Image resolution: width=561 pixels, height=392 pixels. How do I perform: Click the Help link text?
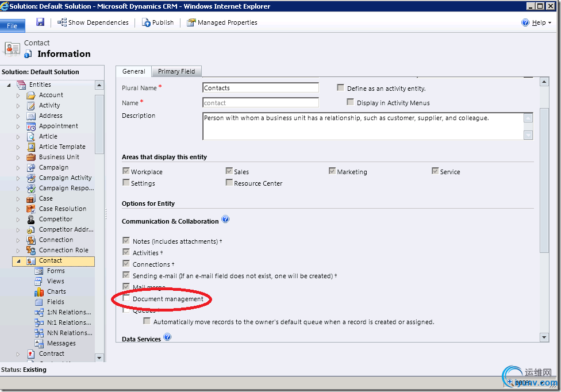[x=539, y=22]
